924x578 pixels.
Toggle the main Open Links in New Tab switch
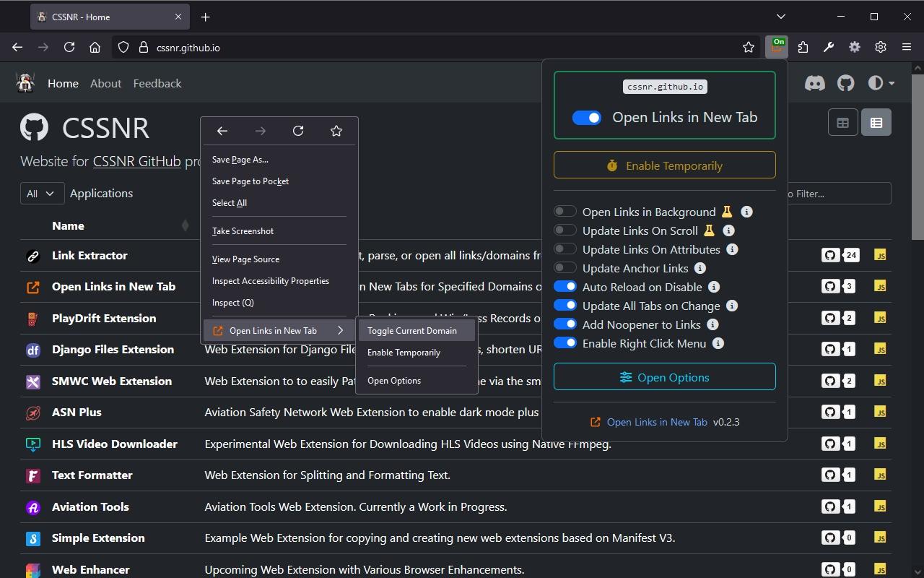[586, 117]
